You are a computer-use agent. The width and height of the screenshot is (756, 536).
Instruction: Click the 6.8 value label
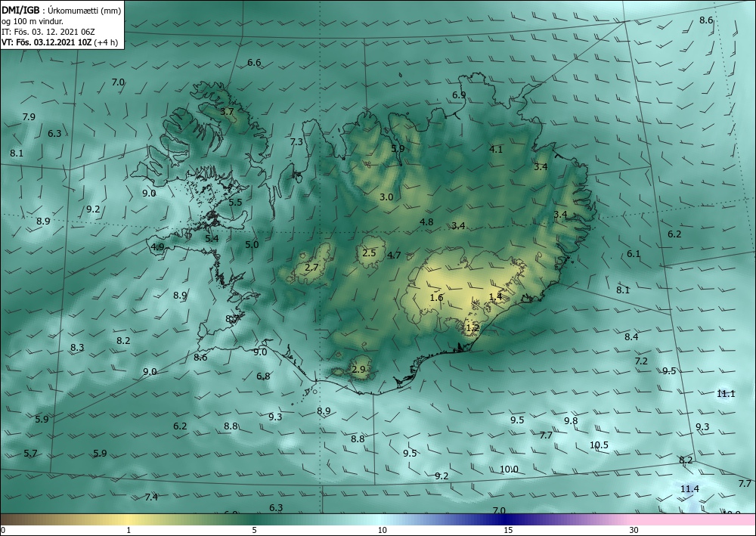pyautogui.click(x=263, y=376)
